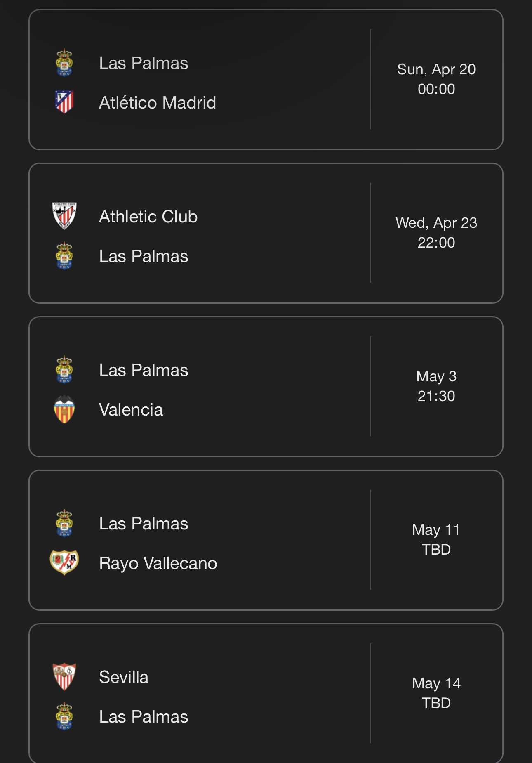
Task: Click Las Palmas crest below Athletic Club
Action: (64, 256)
